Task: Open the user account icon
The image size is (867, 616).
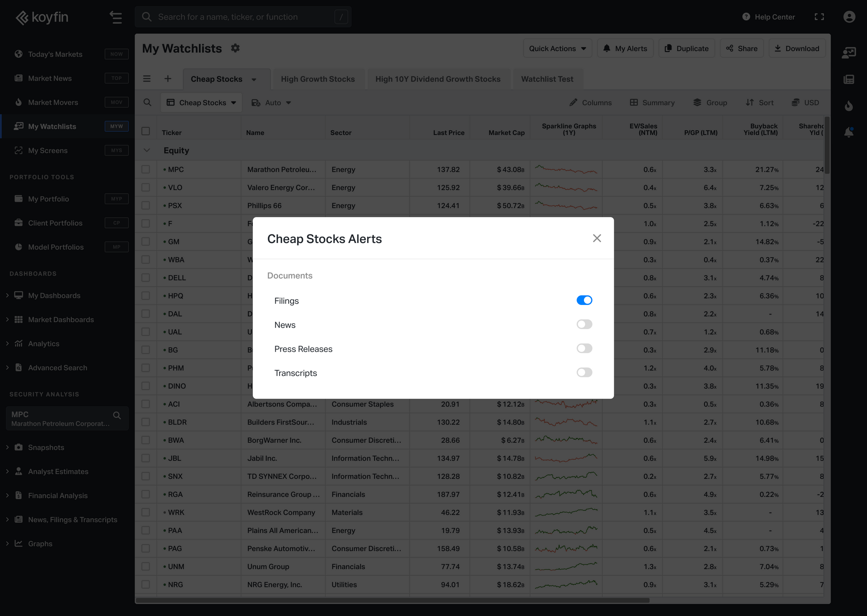Action: click(849, 17)
